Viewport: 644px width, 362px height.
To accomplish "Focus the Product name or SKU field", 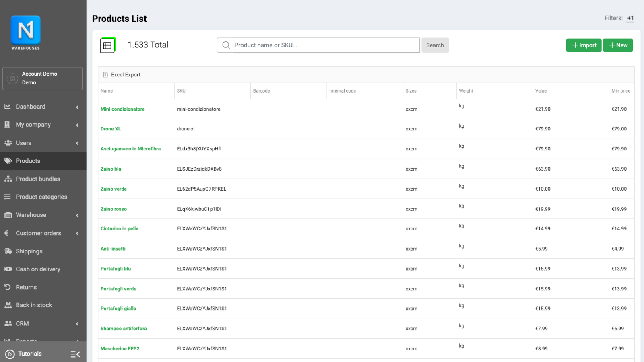I will 326,45.
